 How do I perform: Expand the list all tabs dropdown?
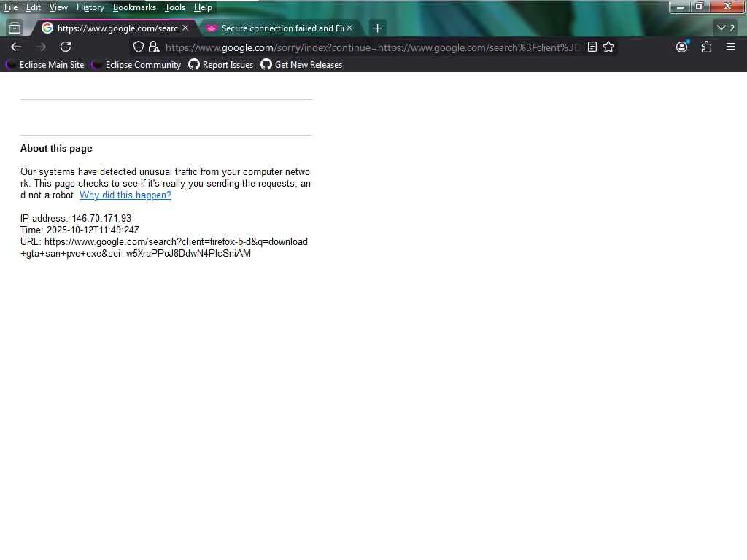(x=726, y=28)
